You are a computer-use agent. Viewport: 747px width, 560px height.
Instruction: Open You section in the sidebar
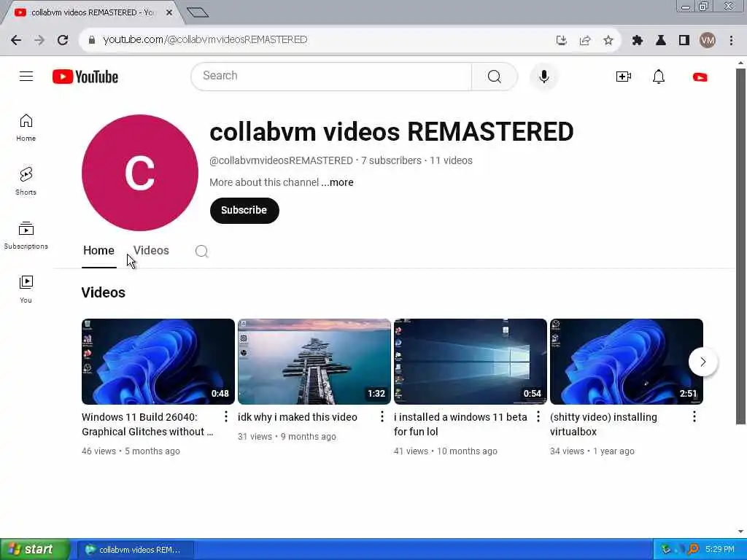(26, 289)
